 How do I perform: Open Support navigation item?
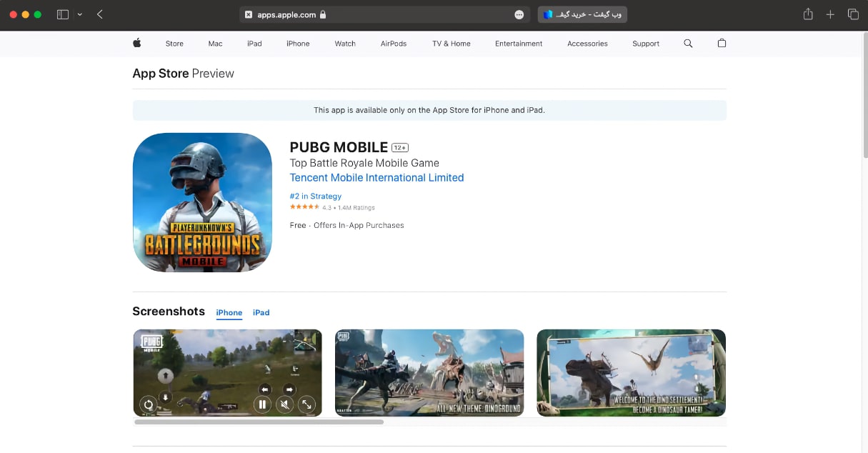(x=646, y=44)
